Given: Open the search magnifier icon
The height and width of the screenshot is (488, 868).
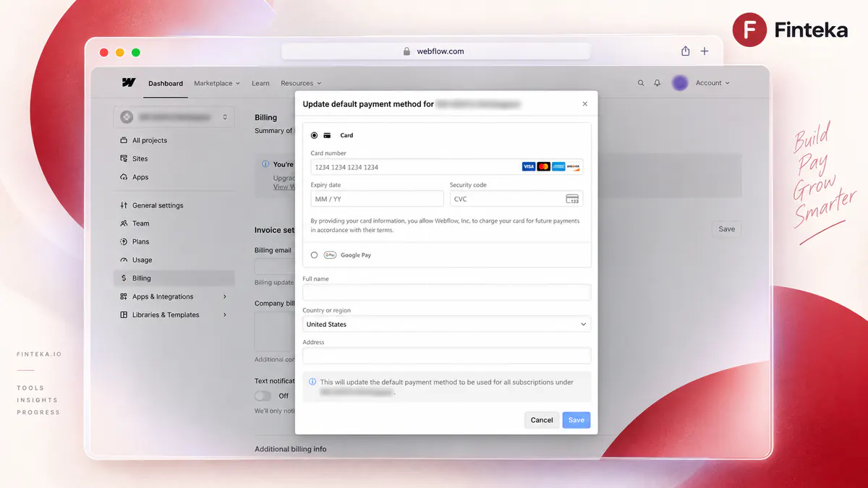Looking at the screenshot, I should [641, 83].
